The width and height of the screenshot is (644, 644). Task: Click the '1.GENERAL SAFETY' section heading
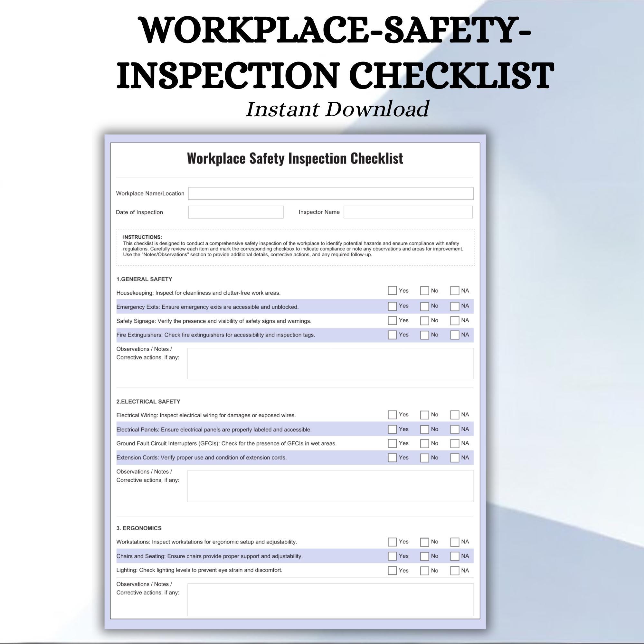tap(144, 279)
